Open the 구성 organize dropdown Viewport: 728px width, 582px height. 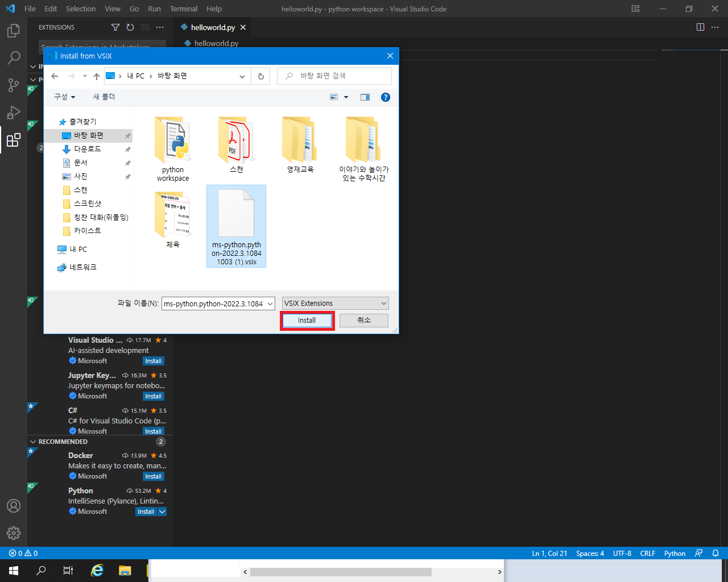[x=65, y=97]
